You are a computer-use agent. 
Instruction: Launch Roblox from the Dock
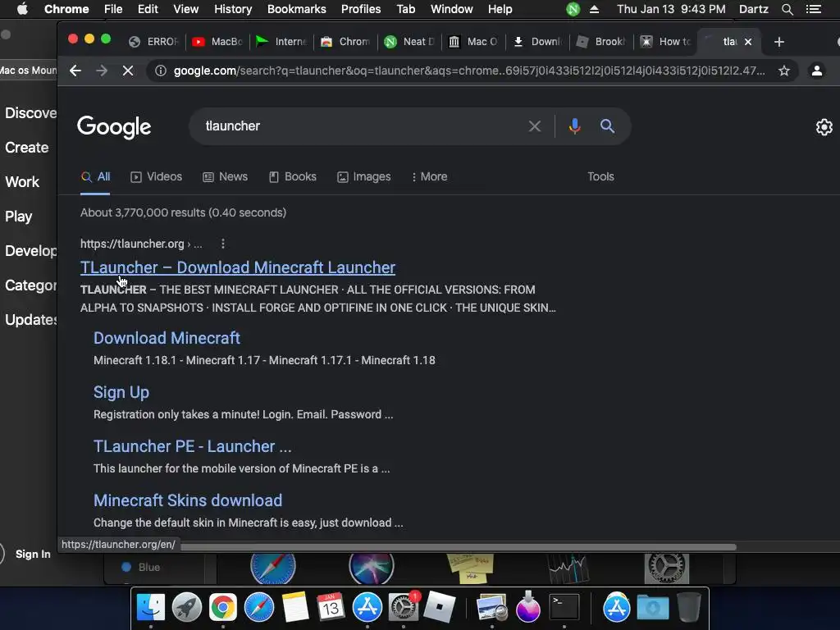pyautogui.click(x=440, y=608)
